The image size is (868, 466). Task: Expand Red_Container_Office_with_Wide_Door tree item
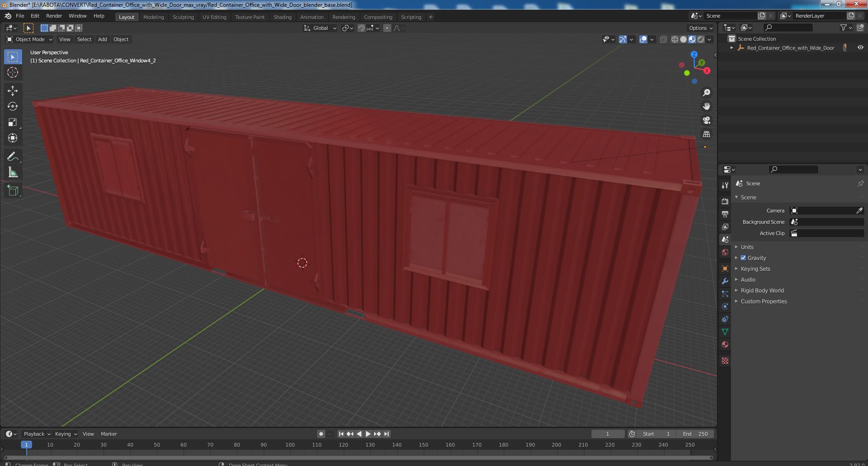pos(731,47)
